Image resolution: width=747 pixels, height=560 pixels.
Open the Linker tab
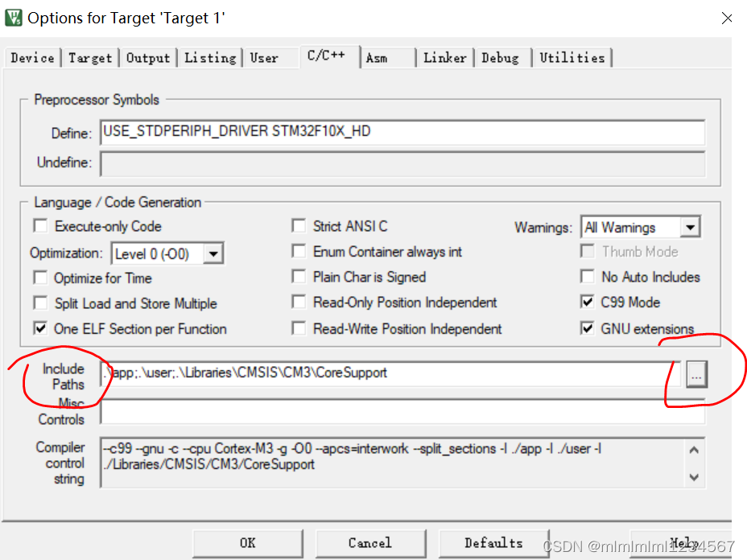pos(445,58)
